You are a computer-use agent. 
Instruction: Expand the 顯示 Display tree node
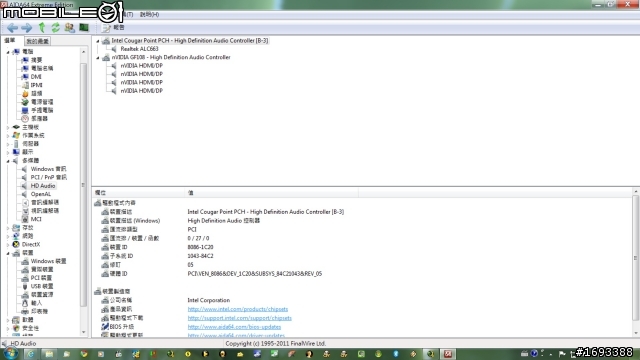[x=8, y=152]
